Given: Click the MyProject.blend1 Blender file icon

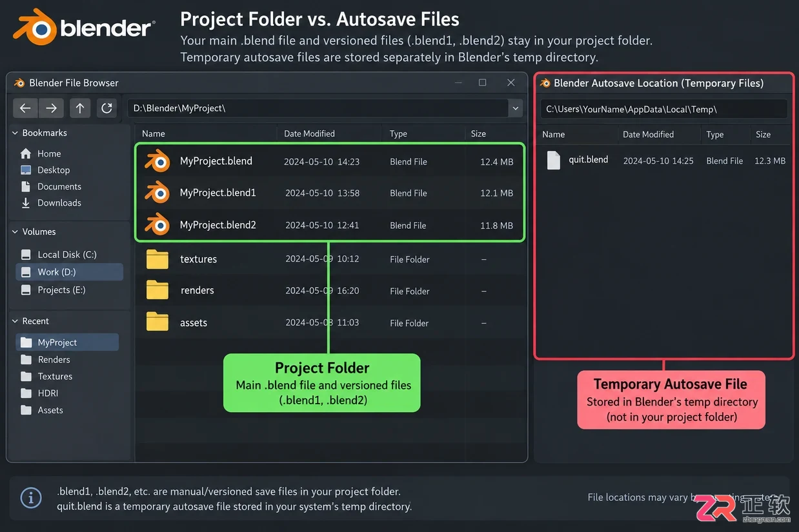Looking at the screenshot, I should coord(157,193).
